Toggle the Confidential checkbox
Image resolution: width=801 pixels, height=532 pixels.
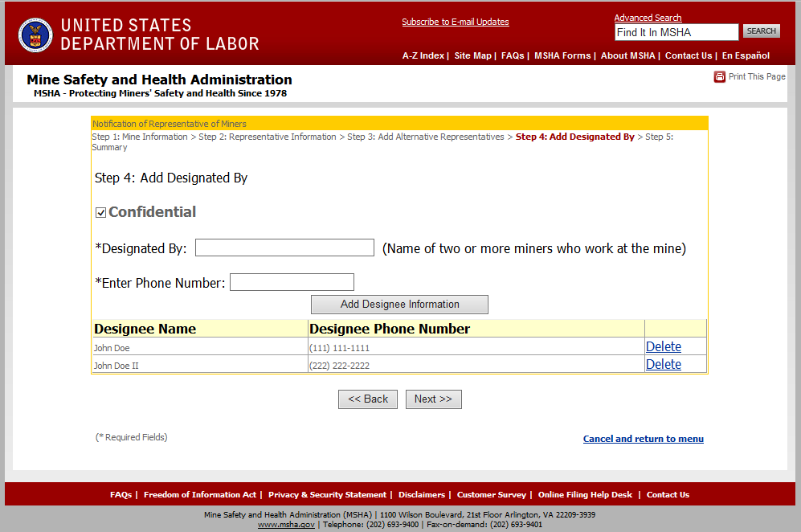(100, 213)
